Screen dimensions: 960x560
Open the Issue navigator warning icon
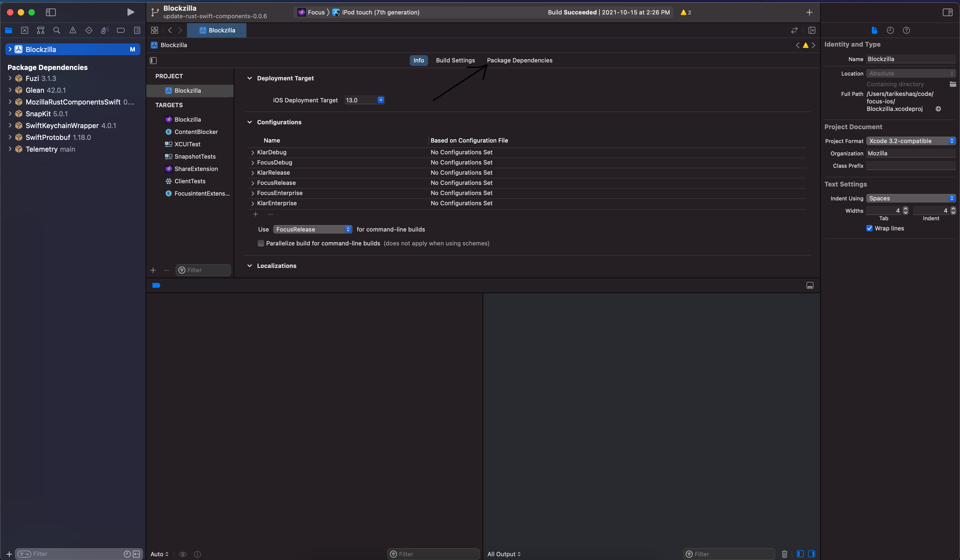coord(73,31)
